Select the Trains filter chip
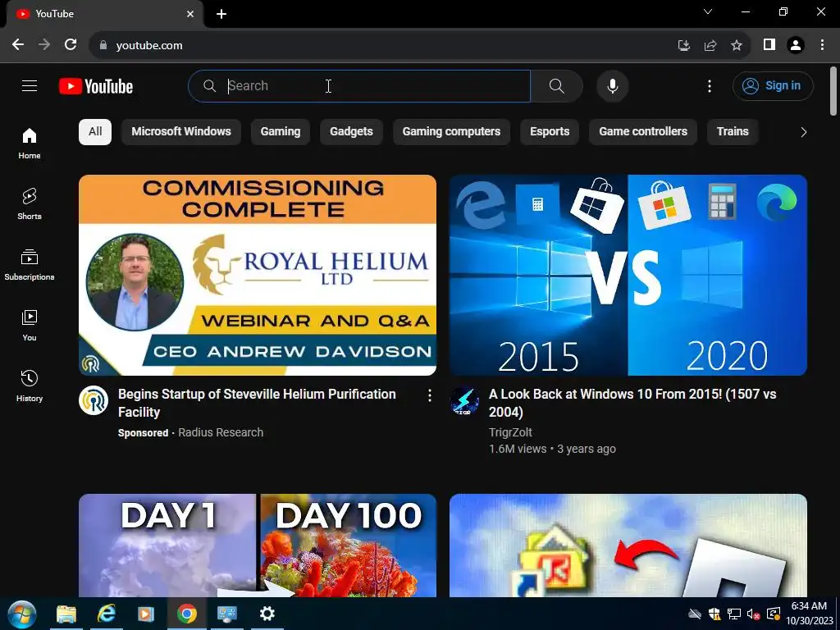840x630 pixels. pos(733,132)
